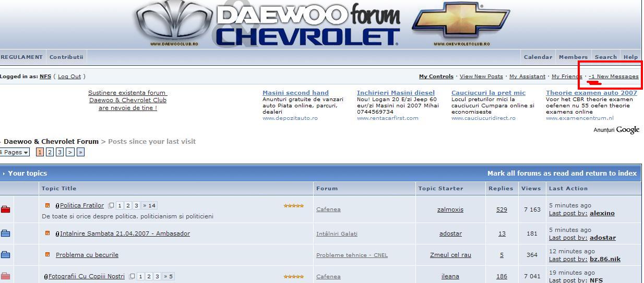644x283 pixels.
Task: Go to next page using the > button
Action: click(70, 152)
